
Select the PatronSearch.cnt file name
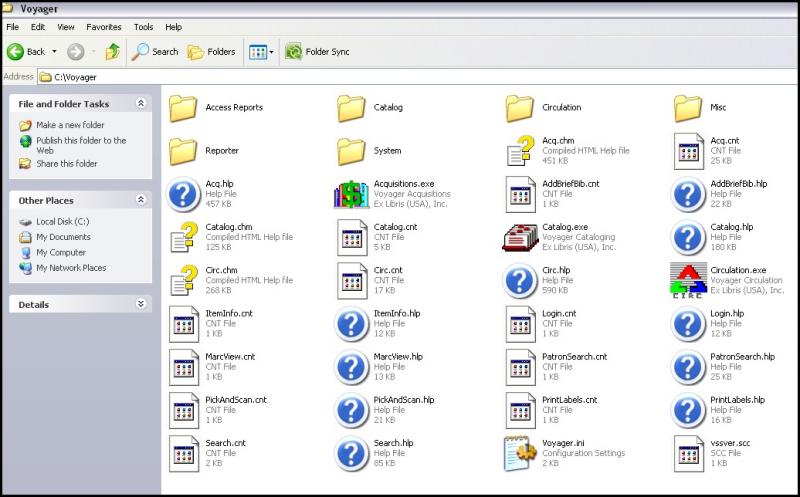(x=574, y=357)
